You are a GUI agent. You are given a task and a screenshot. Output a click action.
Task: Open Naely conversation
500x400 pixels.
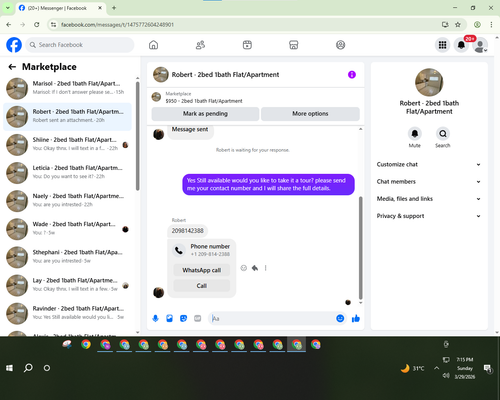pyautogui.click(x=67, y=201)
